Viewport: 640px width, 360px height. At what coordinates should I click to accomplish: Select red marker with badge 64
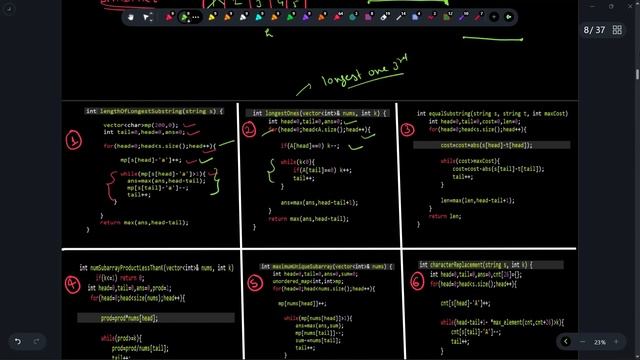(338, 17)
